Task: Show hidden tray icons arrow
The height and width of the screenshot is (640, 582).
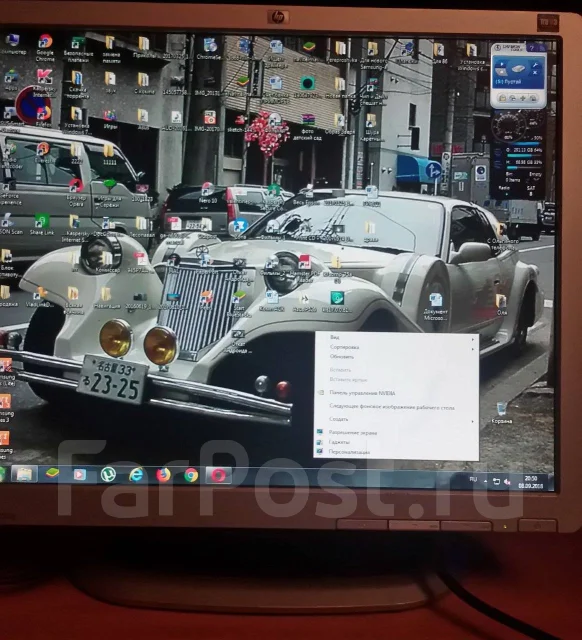Action: coord(485,481)
